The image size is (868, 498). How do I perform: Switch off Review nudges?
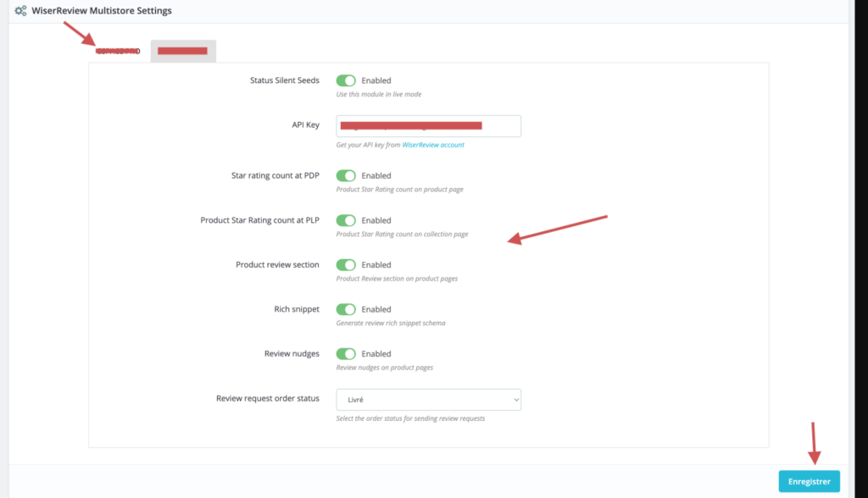[346, 354]
